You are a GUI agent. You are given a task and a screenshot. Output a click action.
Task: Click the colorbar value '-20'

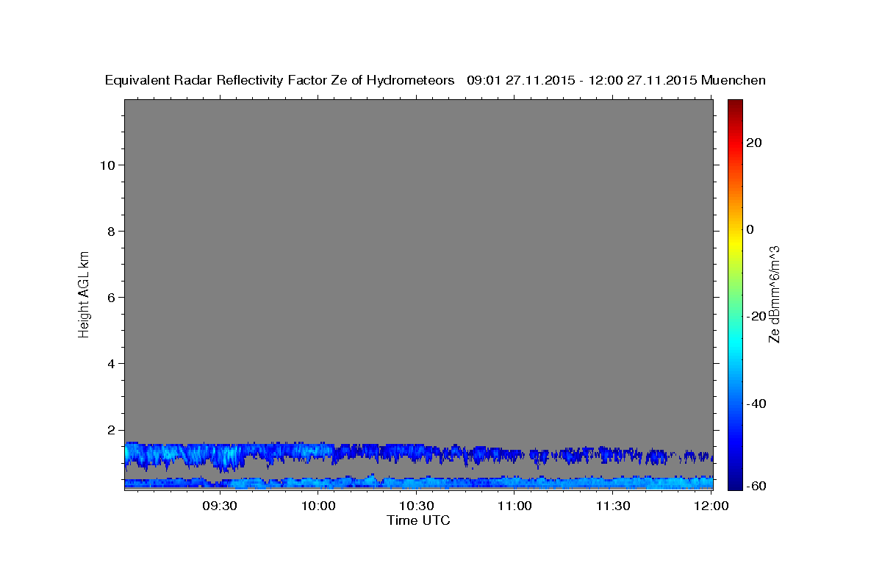pyautogui.click(x=756, y=316)
